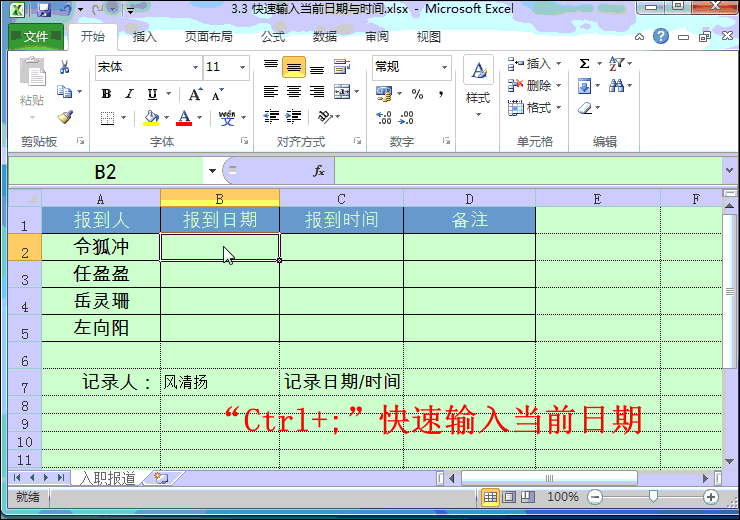Select the Format Painter brush
The height and width of the screenshot is (520, 740).
[x=65, y=117]
